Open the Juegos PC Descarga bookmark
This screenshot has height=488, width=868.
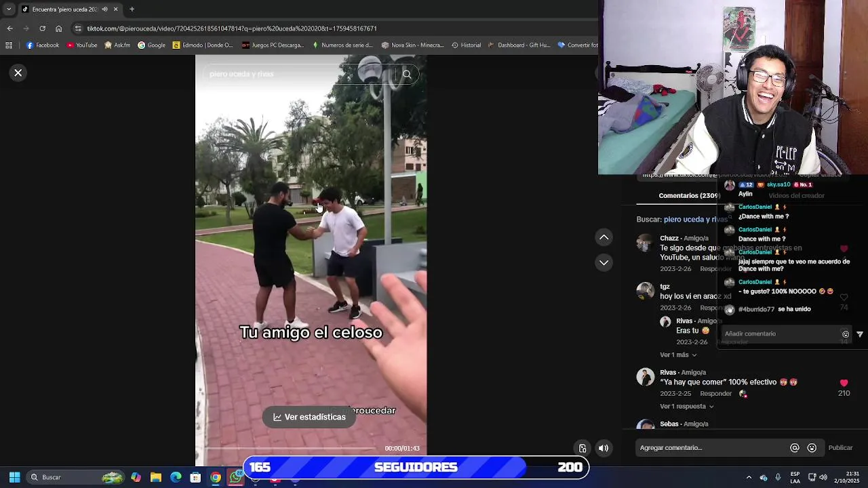273,45
